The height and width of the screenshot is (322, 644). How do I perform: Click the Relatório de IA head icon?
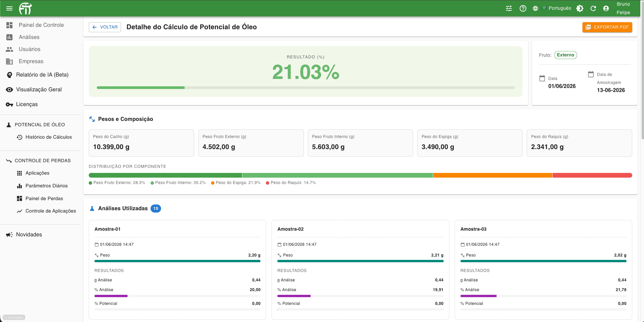[9, 75]
